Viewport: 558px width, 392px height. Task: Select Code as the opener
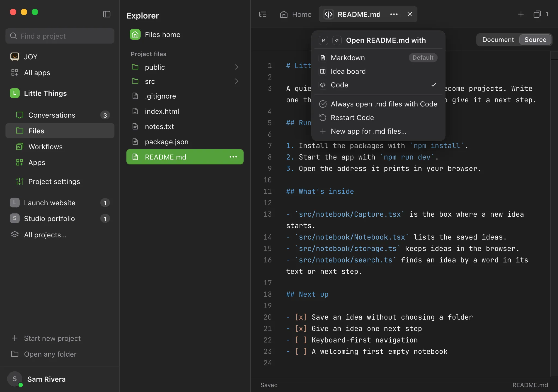378,85
